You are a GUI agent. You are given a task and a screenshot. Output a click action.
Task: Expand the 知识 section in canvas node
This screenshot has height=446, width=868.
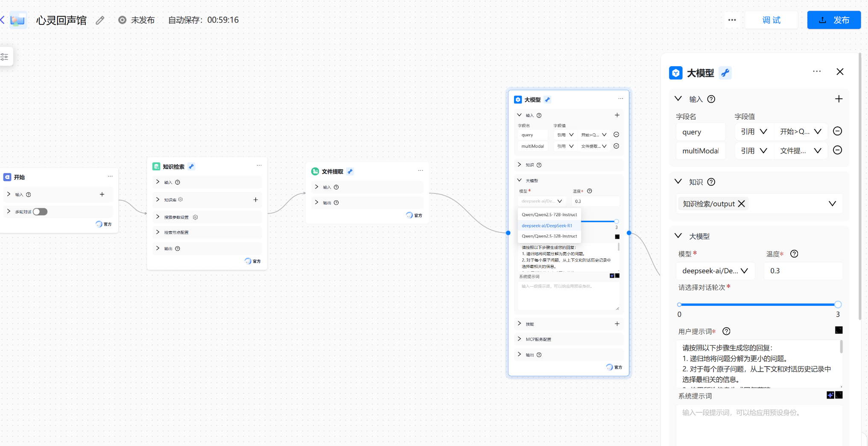pyautogui.click(x=520, y=164)
